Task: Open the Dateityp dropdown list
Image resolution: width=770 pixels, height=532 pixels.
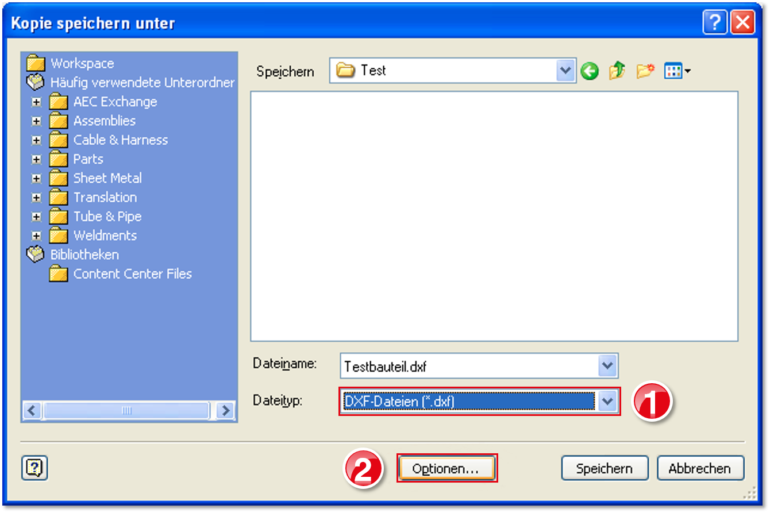Action: [x=607, y=401]
